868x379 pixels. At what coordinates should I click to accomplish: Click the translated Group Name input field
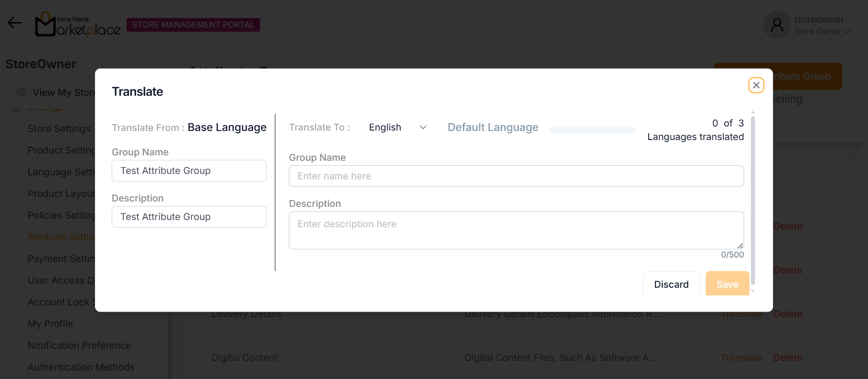point(516,176)
